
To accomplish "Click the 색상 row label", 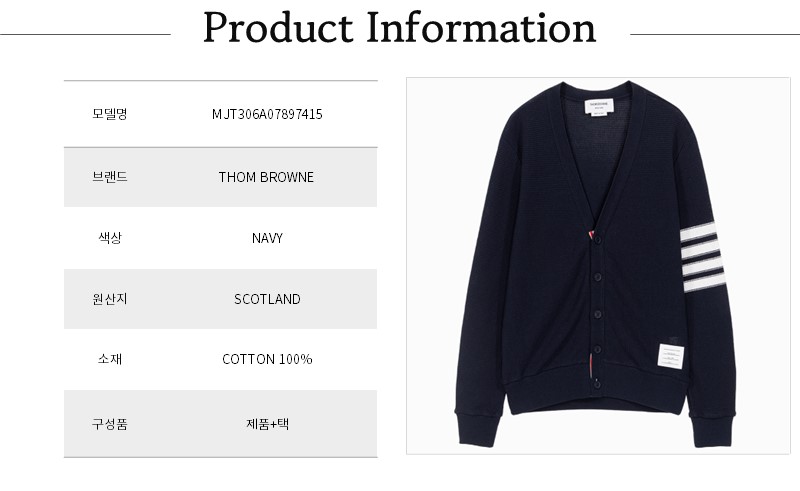I will pos(109,238).
